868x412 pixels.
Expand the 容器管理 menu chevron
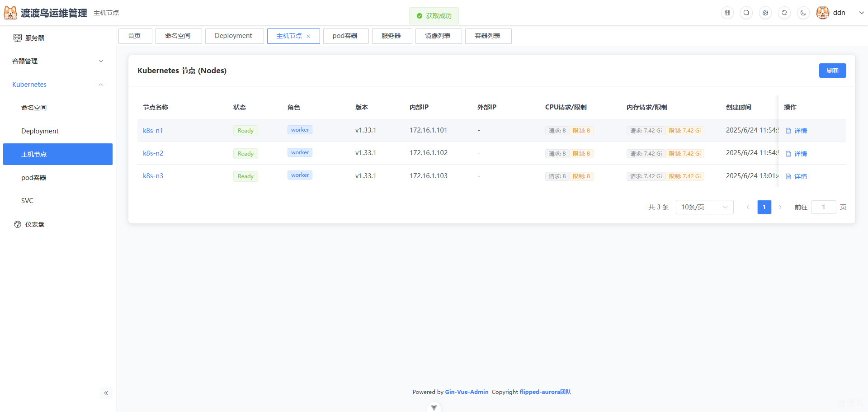[100, 61]
